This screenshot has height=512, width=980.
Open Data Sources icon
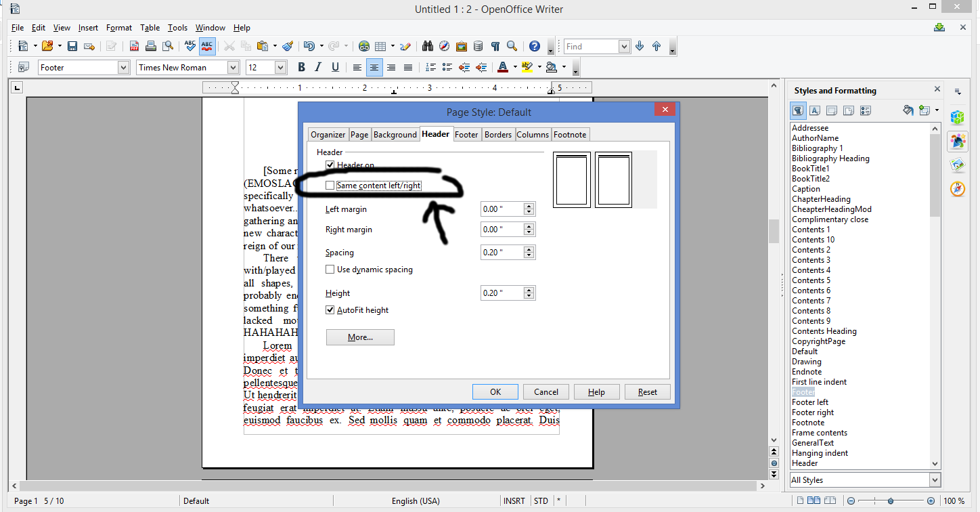[x=478, y=46]
